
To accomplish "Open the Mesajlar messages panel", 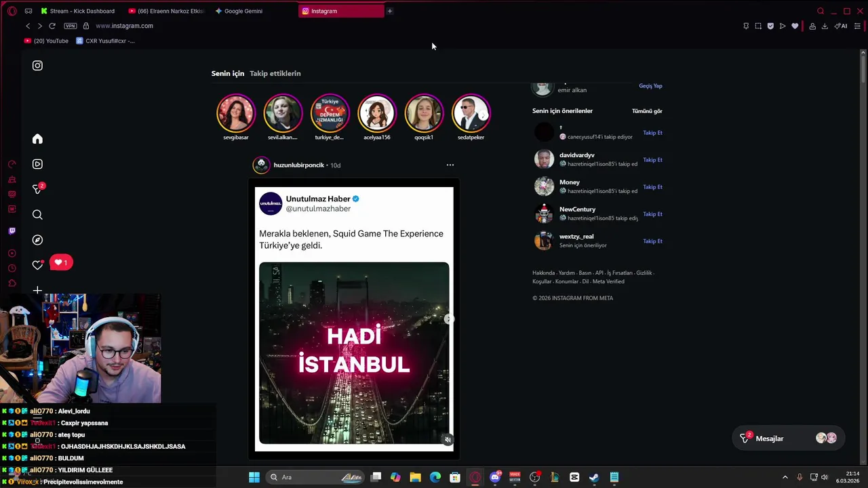I will point(789,439).
